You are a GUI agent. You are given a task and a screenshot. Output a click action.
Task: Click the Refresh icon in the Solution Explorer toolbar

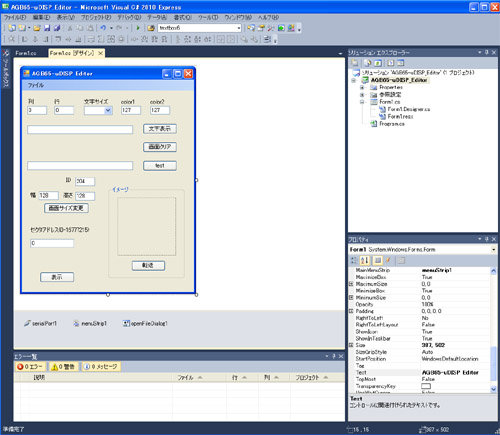point(377,63)
